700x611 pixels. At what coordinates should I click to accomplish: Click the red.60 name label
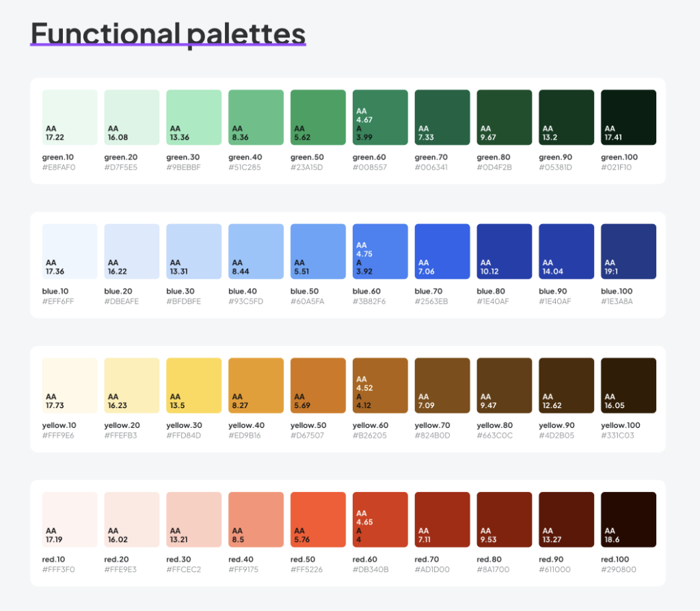[366, 559]
